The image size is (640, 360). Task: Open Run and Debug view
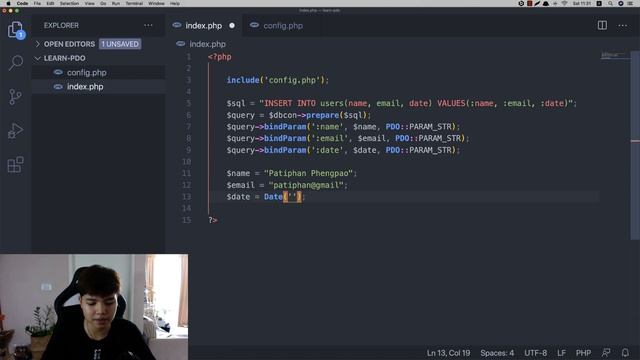pos(16,131)
